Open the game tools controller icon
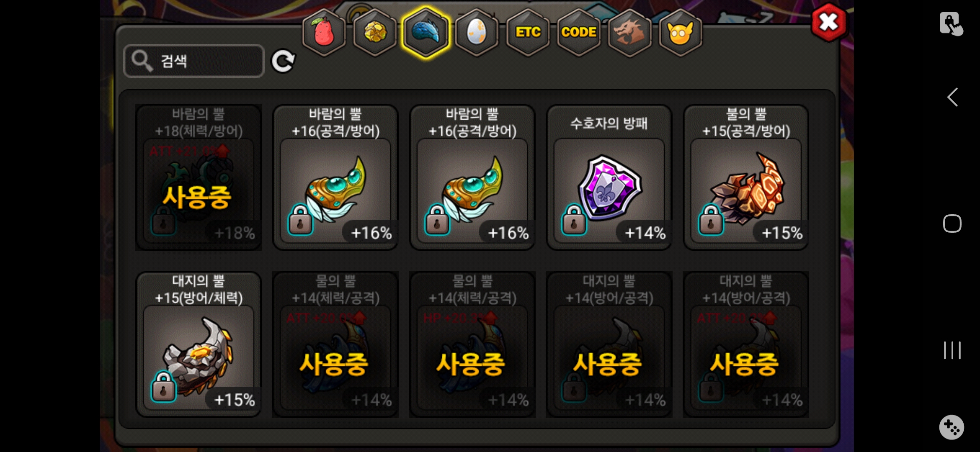The height and width of the screenshot is (452, 980). [x=952, y=427]
